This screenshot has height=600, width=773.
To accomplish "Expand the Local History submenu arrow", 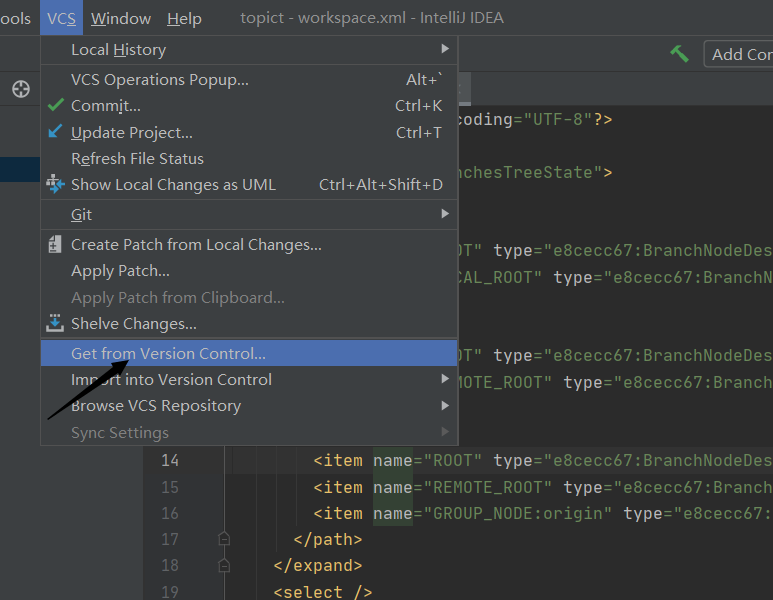I will (445, 49).
